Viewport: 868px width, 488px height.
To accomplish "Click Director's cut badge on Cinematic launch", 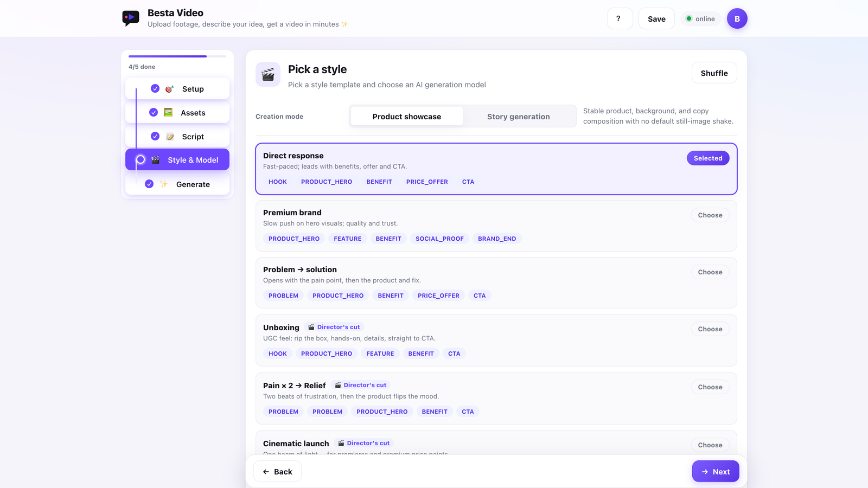I will pos(363,443).
